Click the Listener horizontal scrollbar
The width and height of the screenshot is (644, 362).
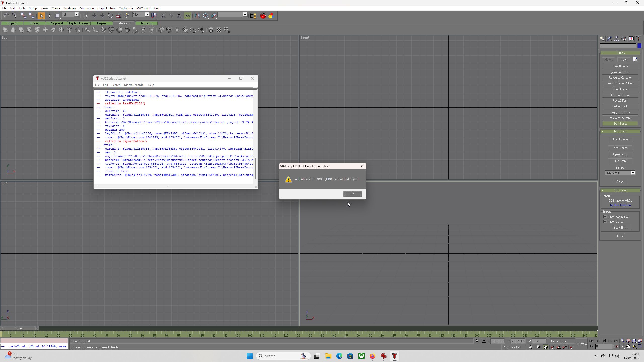click(133, 186)
